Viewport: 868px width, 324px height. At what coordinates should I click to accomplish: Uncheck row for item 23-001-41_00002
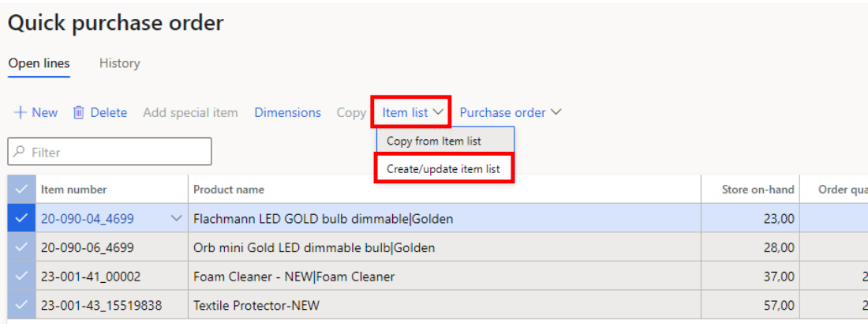click(x=21, y=277)
